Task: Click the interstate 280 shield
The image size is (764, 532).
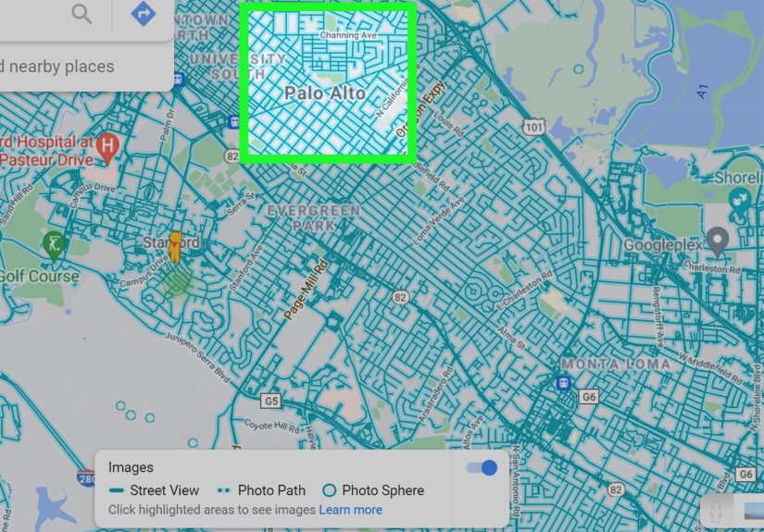Action: coord(86,478)
